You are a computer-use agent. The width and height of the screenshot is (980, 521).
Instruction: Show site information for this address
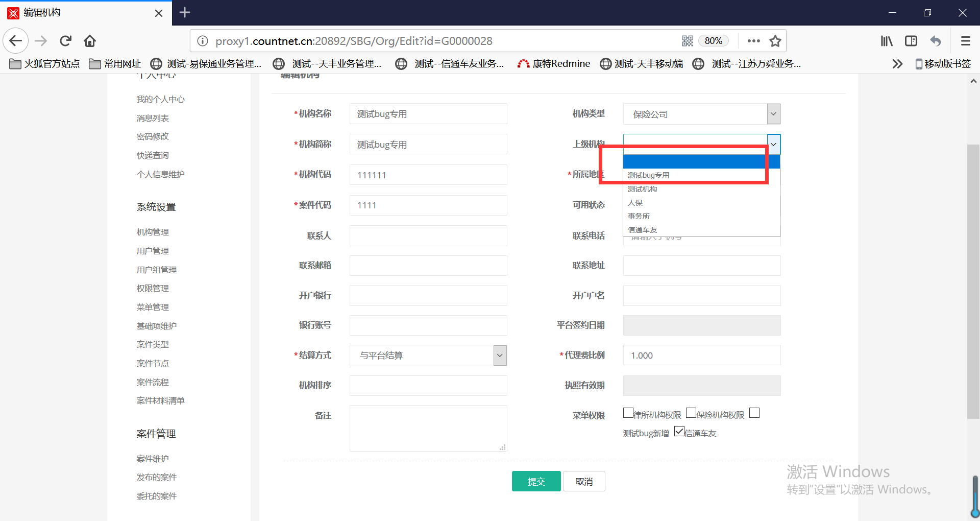tap(203, 41)
